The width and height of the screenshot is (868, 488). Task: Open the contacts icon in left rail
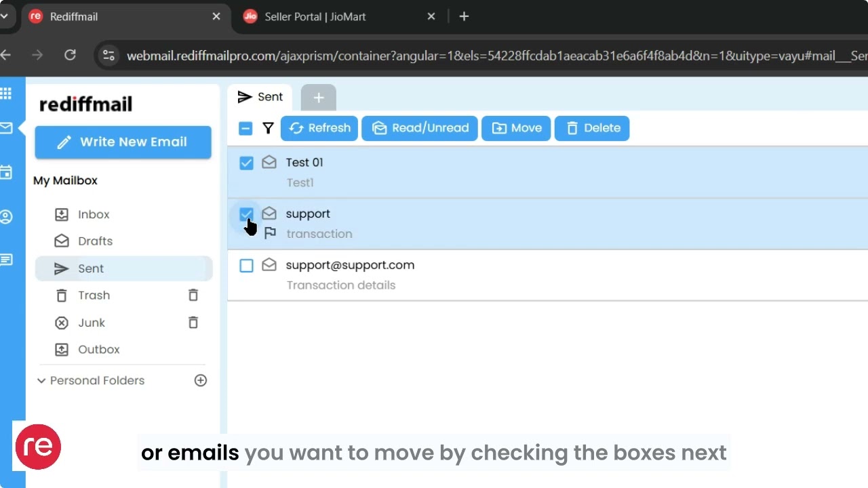[6, 217]
